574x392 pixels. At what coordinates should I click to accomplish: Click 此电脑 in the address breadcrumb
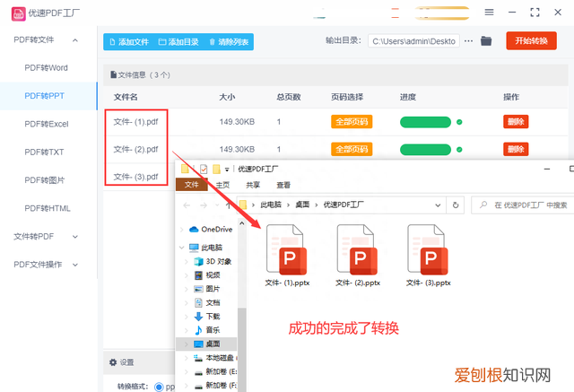pos(271,205)
